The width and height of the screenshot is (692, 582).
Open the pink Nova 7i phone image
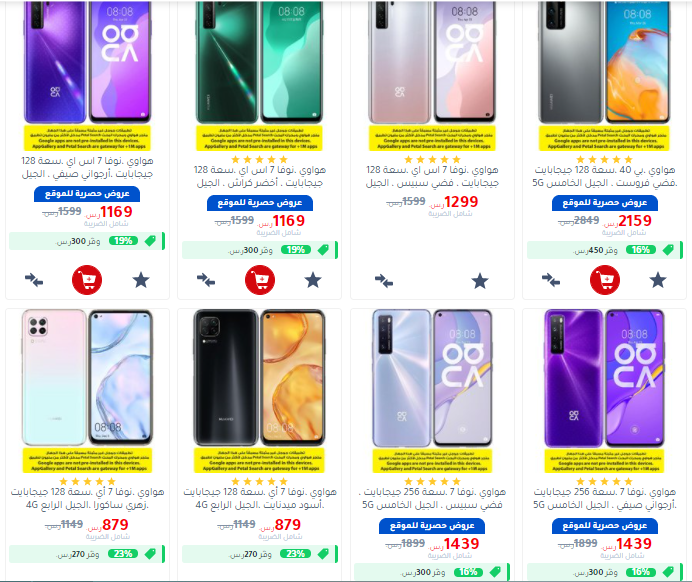click(87, 378)
